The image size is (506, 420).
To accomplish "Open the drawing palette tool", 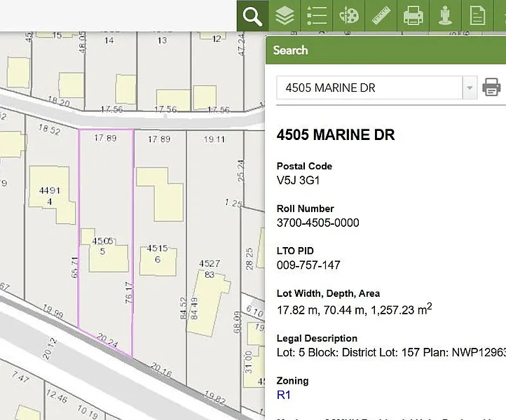I will click(349, 15).
